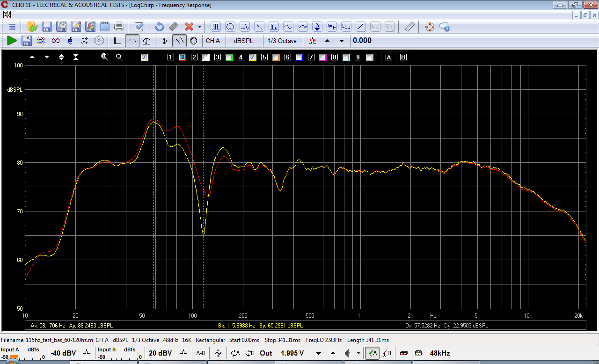Viewport: 599px width, 364px height.
Task: Click the multicolor overlay curves icon
Action: tap(41, 41)
